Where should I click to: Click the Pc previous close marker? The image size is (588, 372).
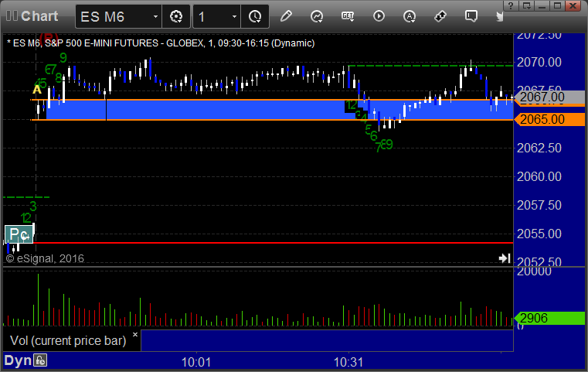point(19,234)
